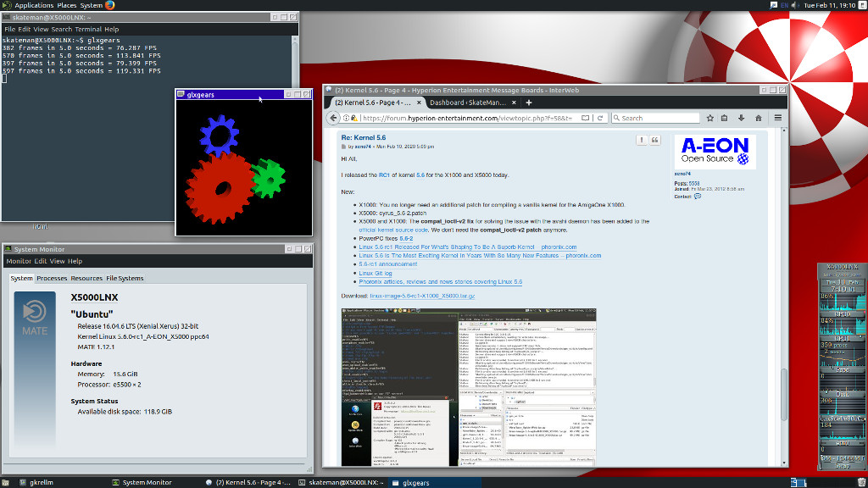Launch Firefox from the top panel icon
This screenshot has width=868, height=488.
coord(109,5)
